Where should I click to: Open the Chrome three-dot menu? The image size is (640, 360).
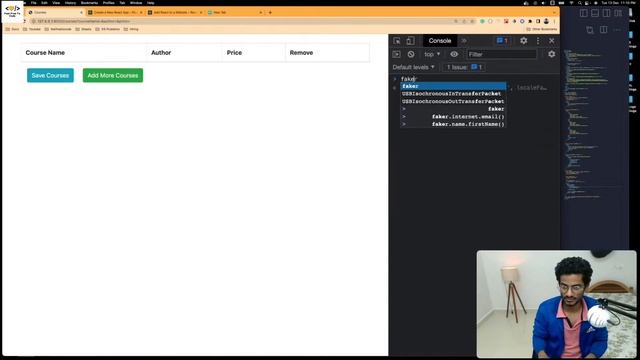(554, 21)
